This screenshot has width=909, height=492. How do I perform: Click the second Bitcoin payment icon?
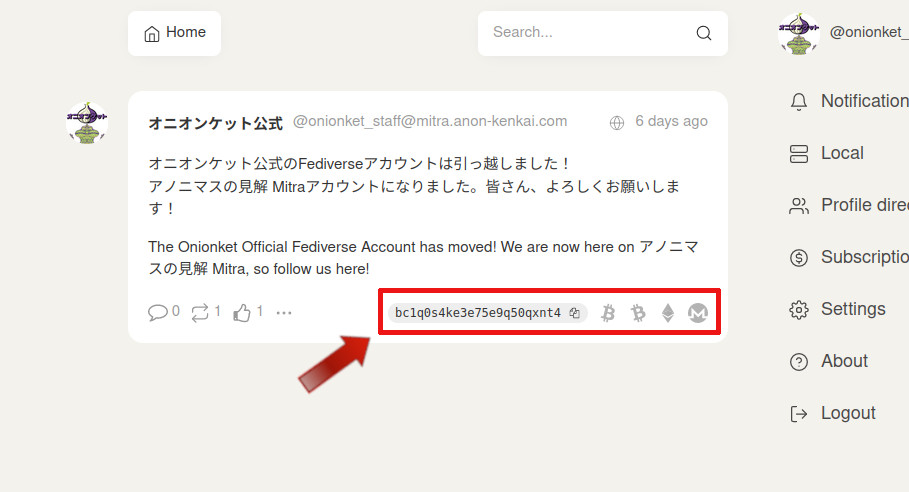(638, 313)
